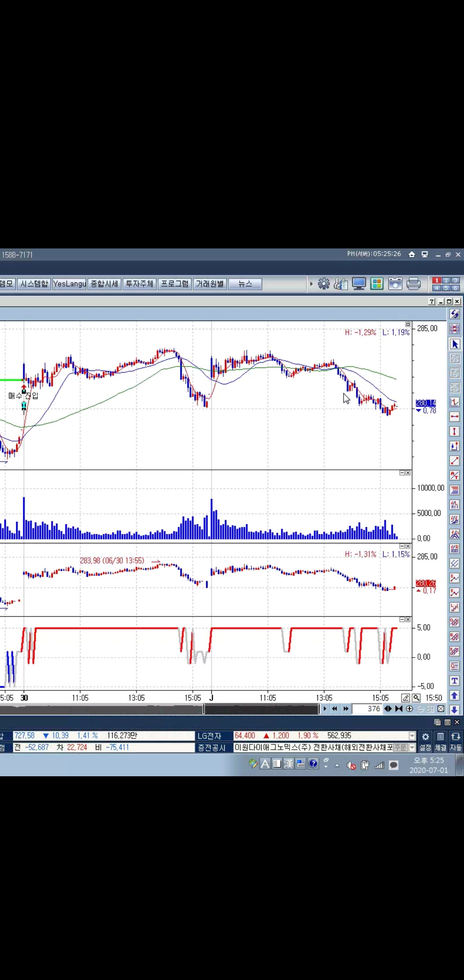464x980 pixels.
Task: Open the 투자주체 tab
Action: click(x=140, y=284)
